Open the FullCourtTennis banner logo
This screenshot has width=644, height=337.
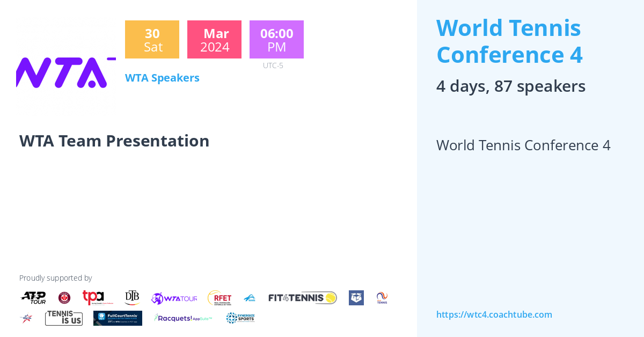[x=118, y=318]
